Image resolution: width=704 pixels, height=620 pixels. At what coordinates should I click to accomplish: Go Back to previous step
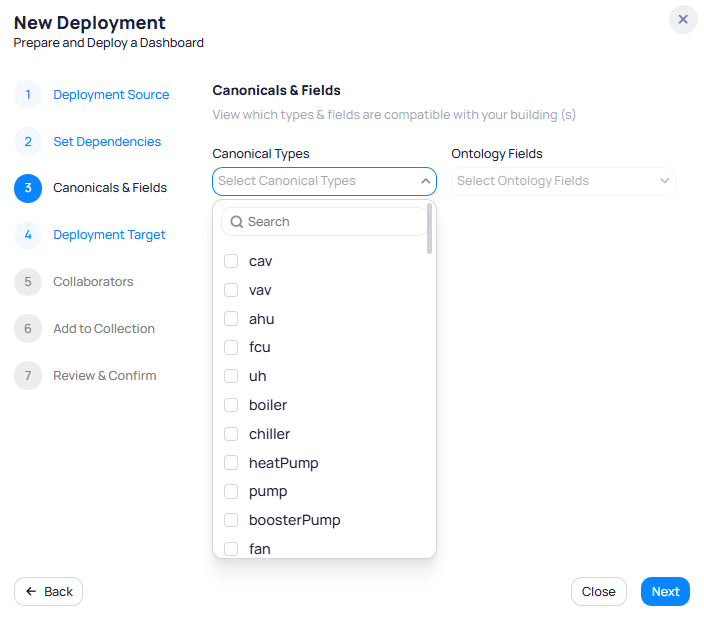(x=48, y=592)
